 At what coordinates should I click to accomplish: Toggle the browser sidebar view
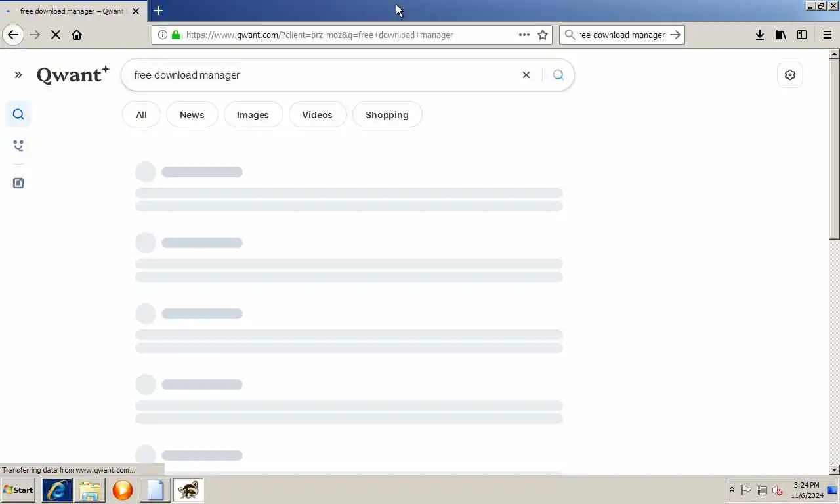tap(802, 35)
